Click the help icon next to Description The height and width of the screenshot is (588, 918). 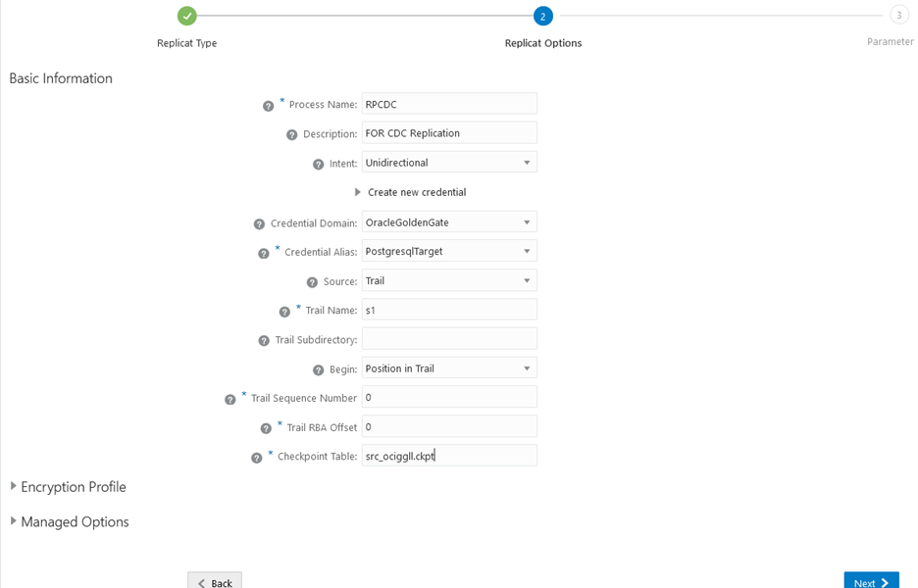[291, 135]
